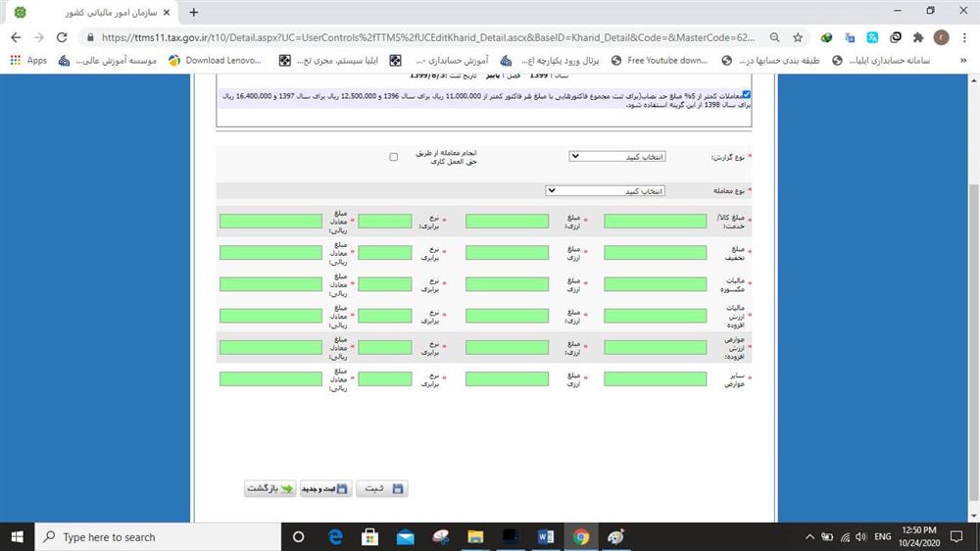Open طبقه بندی حسابها bookmark
Viewport: 980px width, 551px height.
[770, 61]
